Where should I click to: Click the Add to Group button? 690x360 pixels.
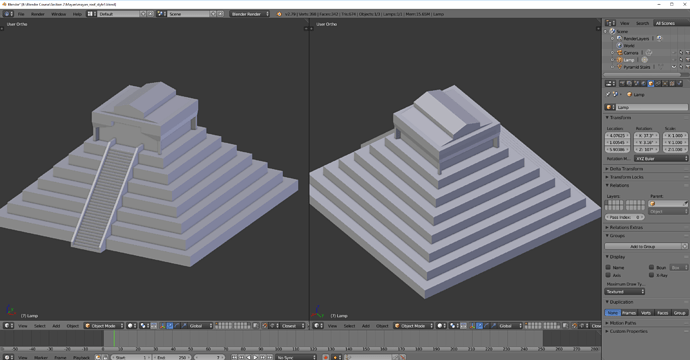643,246
